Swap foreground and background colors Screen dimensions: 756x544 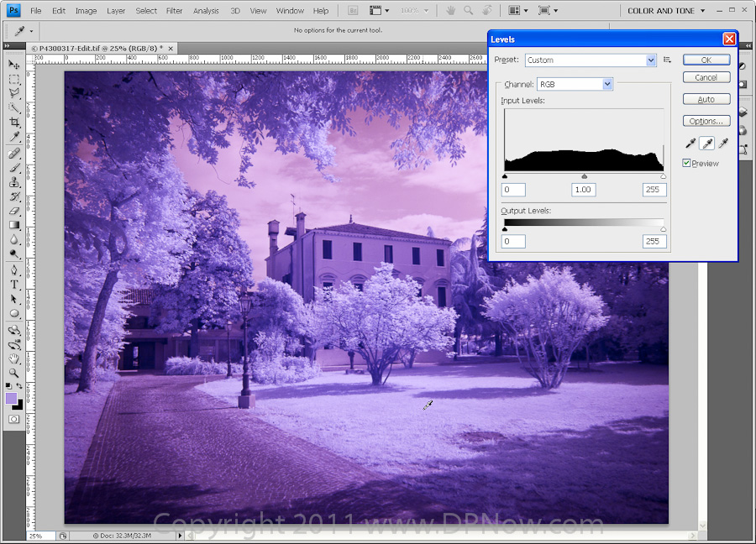[21, 386]
